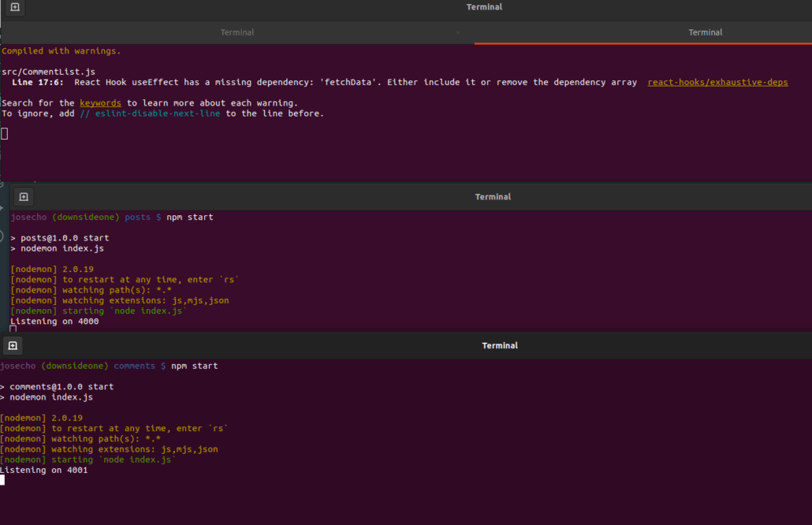Select the active right Terminal tab
The image size is (812, 525).
tap(705, 32)
